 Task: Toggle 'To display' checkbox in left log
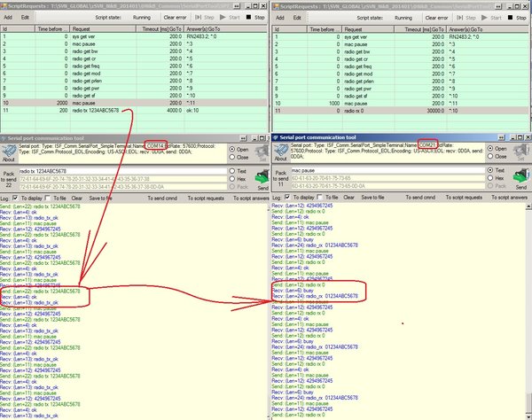coord(15,198)
